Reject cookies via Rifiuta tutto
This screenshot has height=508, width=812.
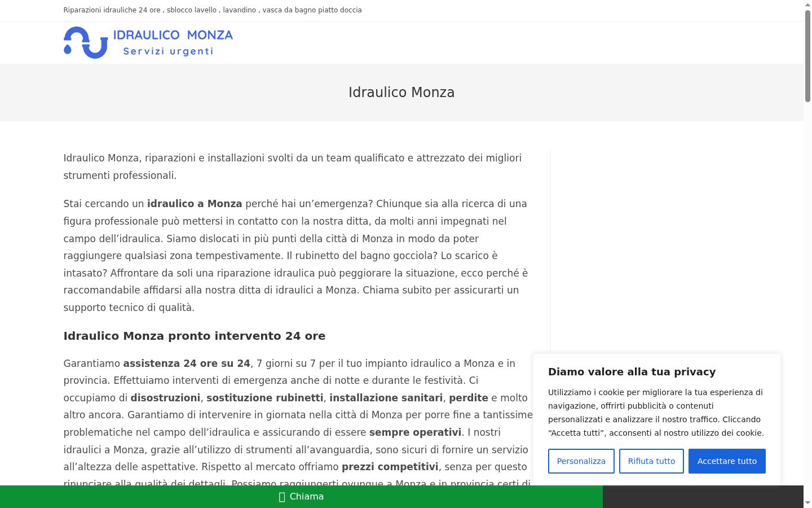pos(651,461)
